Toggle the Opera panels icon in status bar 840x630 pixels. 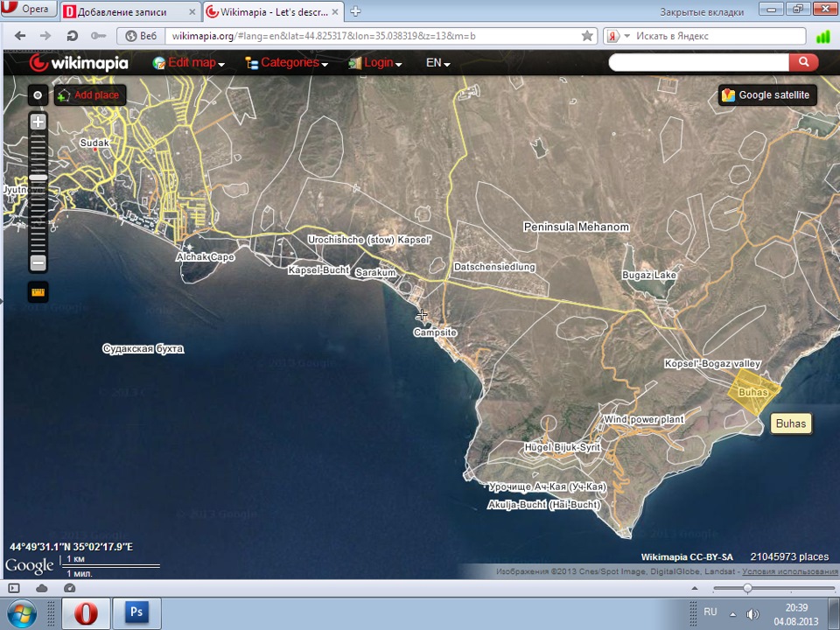14,588
